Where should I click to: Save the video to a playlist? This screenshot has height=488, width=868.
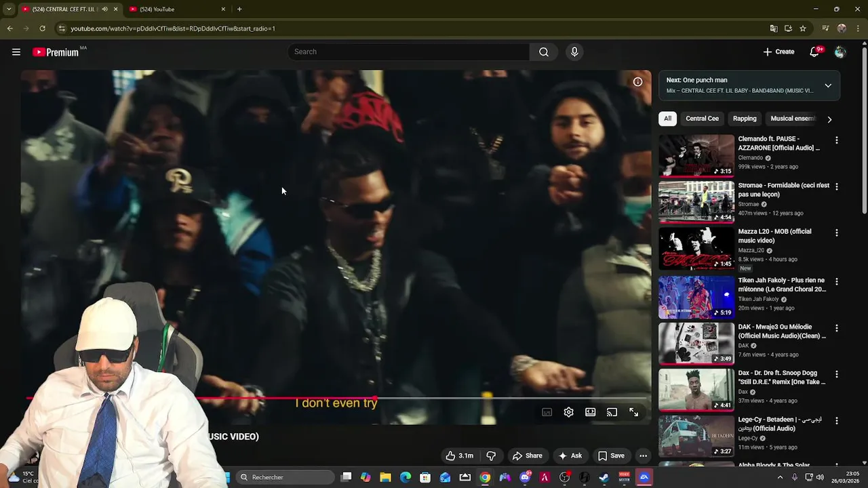(611, 455)
